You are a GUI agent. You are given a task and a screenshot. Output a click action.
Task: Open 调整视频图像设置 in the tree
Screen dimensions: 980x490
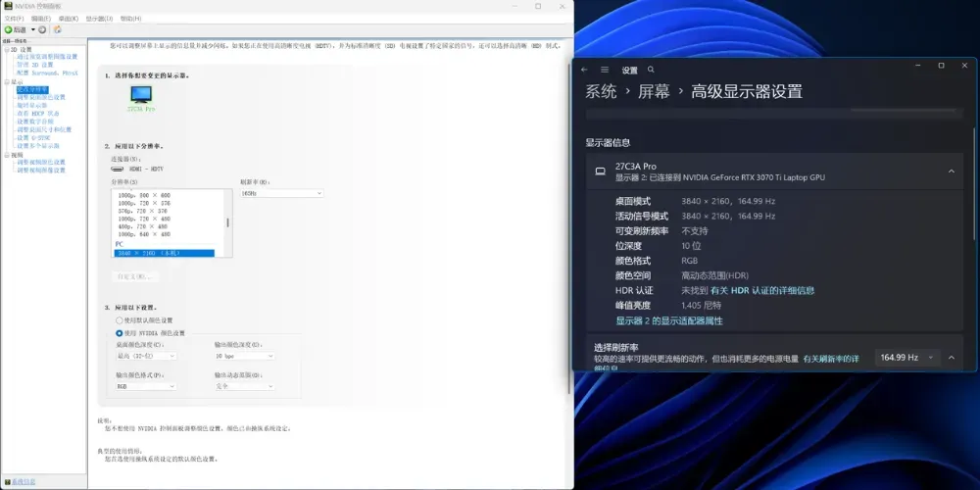(x=41, y=170)
